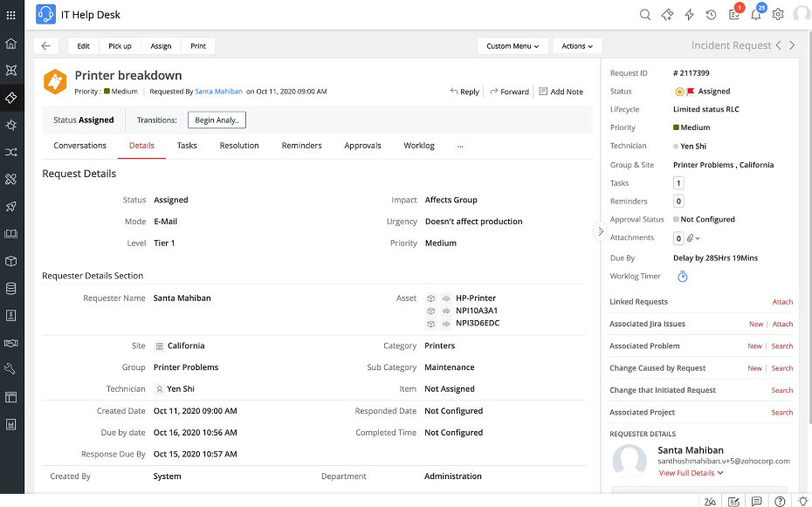This screenshot has height=507, width=812.
Task: Forward the request
Action: [510, 92]
